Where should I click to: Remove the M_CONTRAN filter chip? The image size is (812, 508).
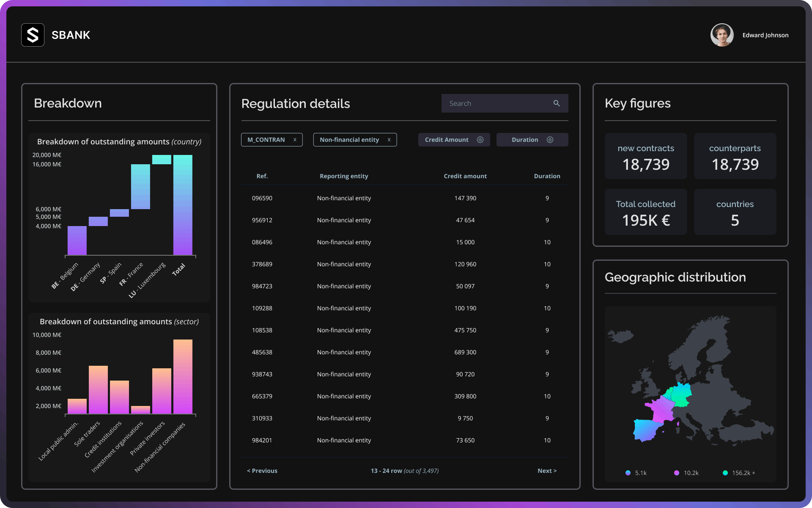295,140
